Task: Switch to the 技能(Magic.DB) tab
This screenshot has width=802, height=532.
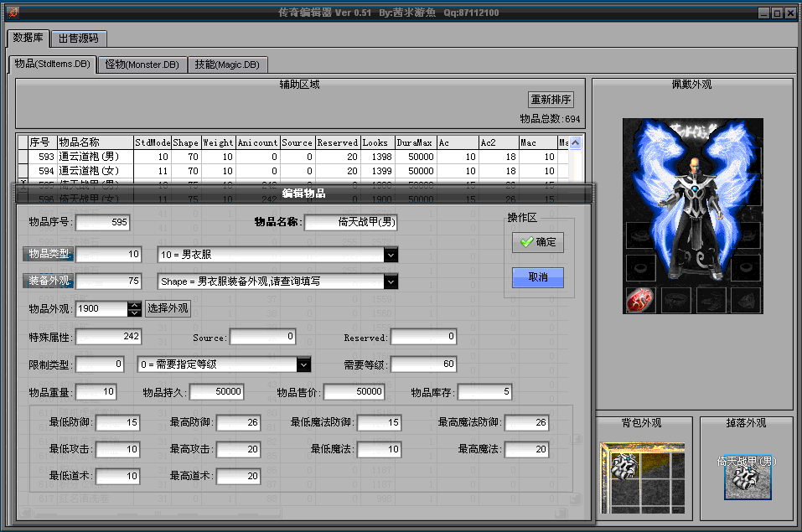Action: pyautogui.click(x=227, y=65)
